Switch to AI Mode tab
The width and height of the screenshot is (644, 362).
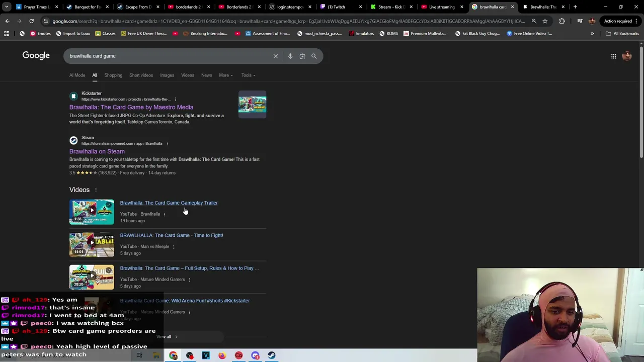tap(77, 75)
